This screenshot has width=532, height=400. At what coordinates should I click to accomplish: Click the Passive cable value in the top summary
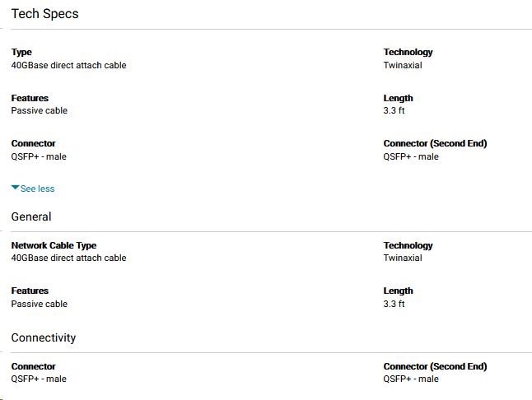click(39, 110)
